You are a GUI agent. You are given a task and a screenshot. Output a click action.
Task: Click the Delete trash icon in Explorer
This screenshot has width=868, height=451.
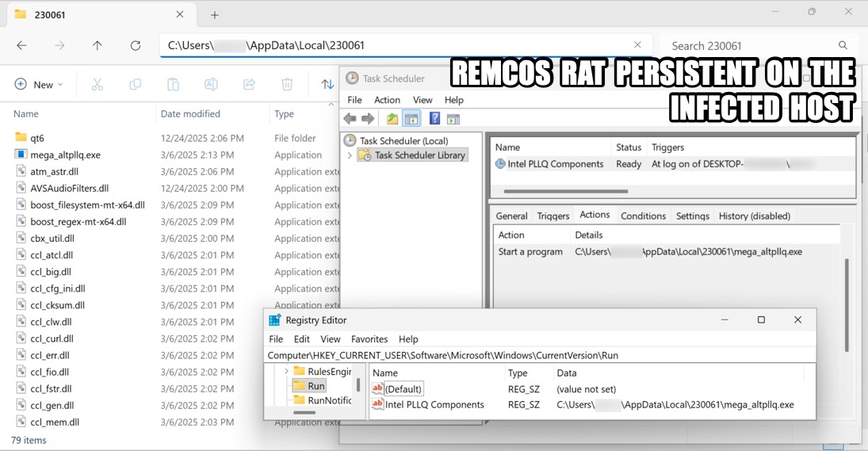[x=287, y=84]
